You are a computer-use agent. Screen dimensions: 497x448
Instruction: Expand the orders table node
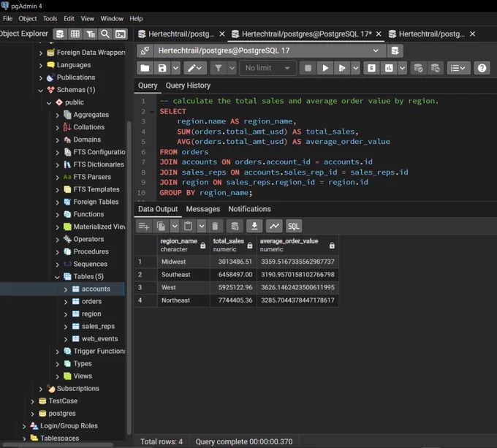pyautogui.click(x=66, y=302)
